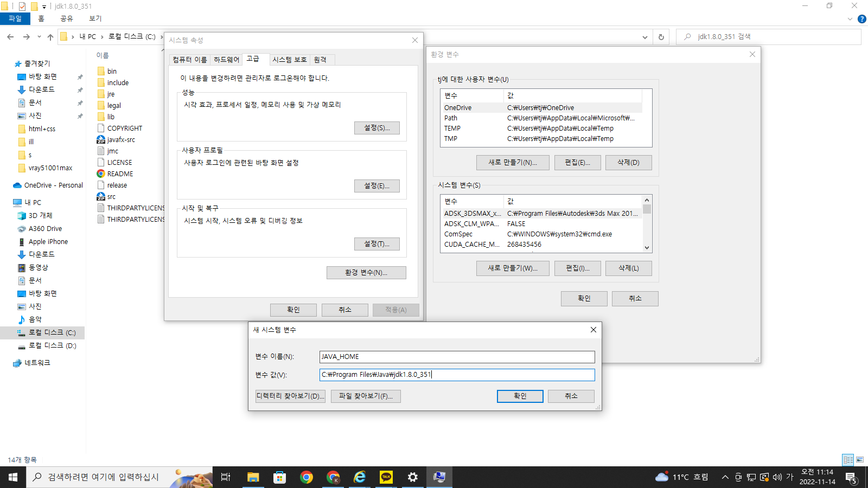The height and width of the screenshot is (488, 868).
Task: Open Settings gear on taskbar
Action: (x=413, y=477)
